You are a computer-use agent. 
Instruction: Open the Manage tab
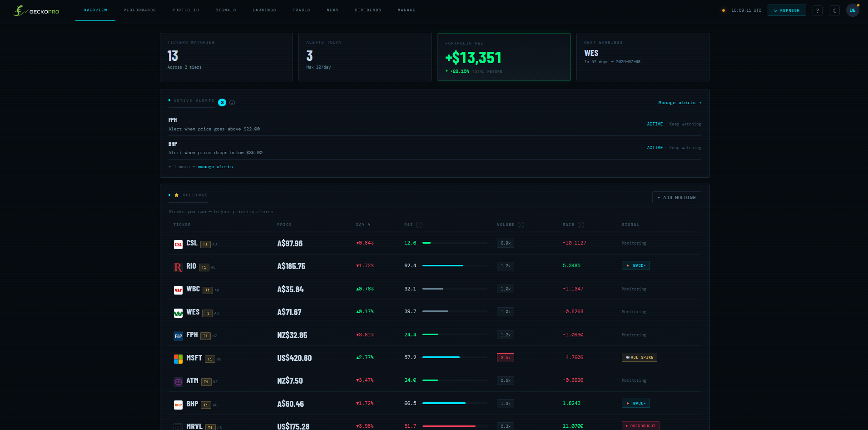(x=407, y=10)
